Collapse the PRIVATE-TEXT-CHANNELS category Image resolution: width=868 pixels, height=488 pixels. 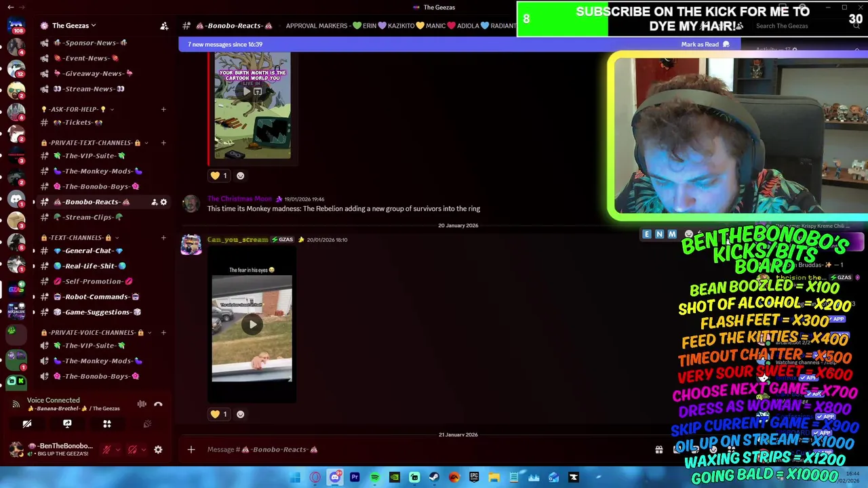pyautogui.click(x=95, y=143)
